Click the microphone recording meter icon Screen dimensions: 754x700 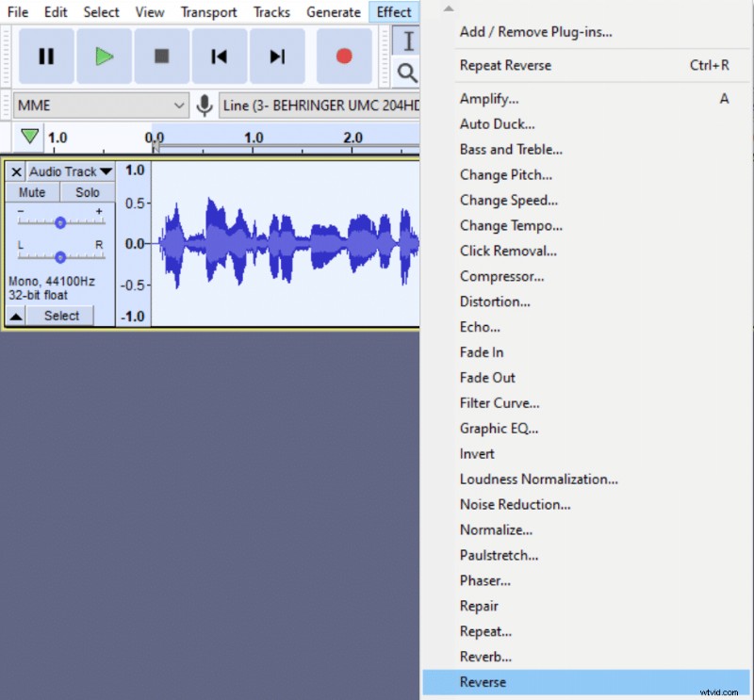point(205,106)
